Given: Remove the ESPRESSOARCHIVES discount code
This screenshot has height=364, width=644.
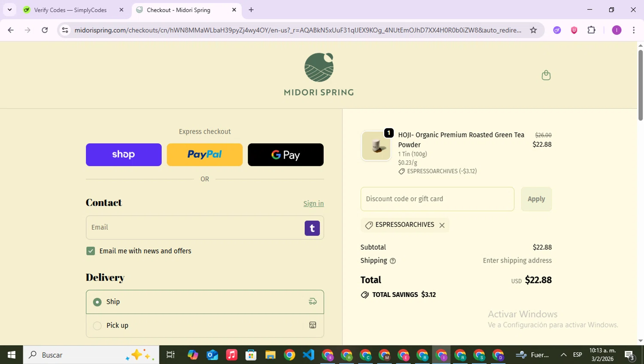Looking at the screenshot, I should [442, 225].
